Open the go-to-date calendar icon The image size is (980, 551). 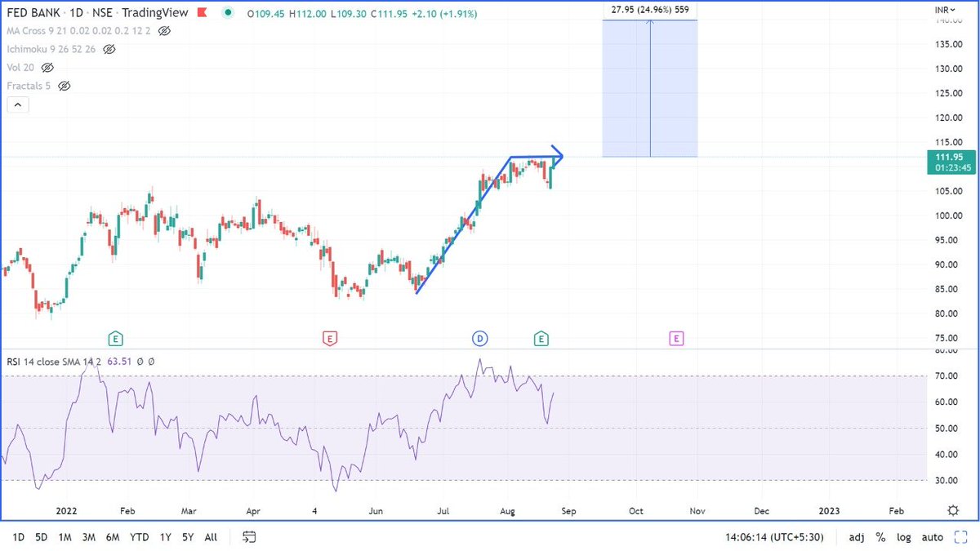click(250, 536)
